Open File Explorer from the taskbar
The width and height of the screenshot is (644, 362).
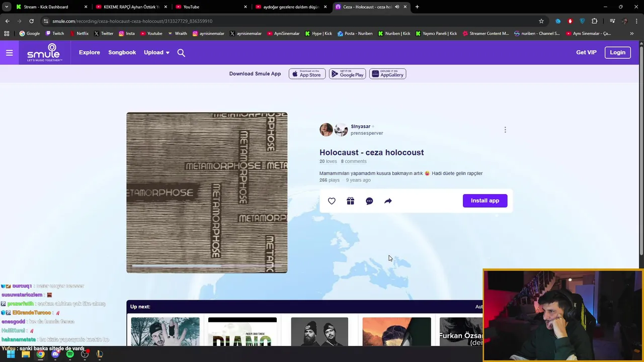tap(26, 354)
